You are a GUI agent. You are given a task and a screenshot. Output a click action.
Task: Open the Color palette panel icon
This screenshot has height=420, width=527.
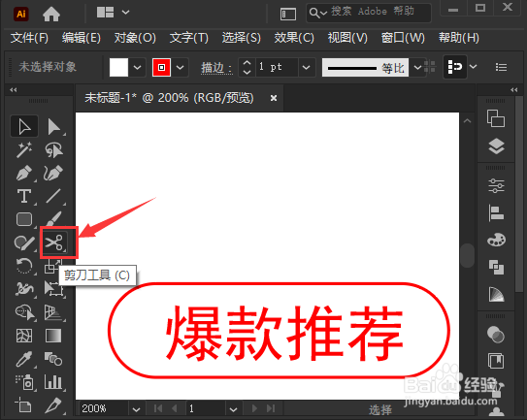(x=496, y=240)
